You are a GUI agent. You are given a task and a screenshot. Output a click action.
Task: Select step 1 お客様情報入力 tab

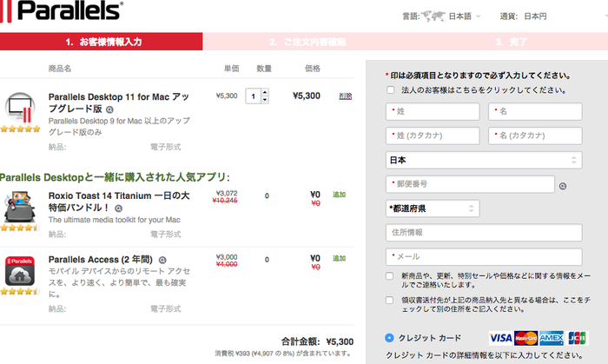[102, 42]
